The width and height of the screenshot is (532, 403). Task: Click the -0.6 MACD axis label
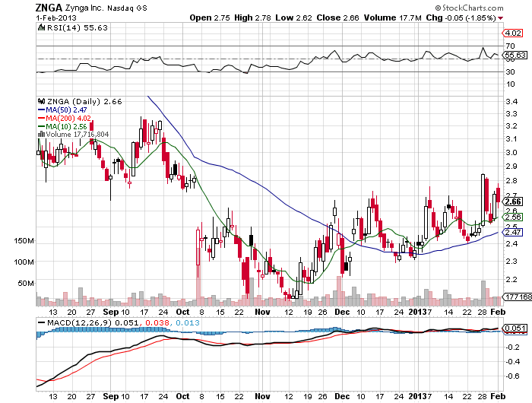click(512, 376)
